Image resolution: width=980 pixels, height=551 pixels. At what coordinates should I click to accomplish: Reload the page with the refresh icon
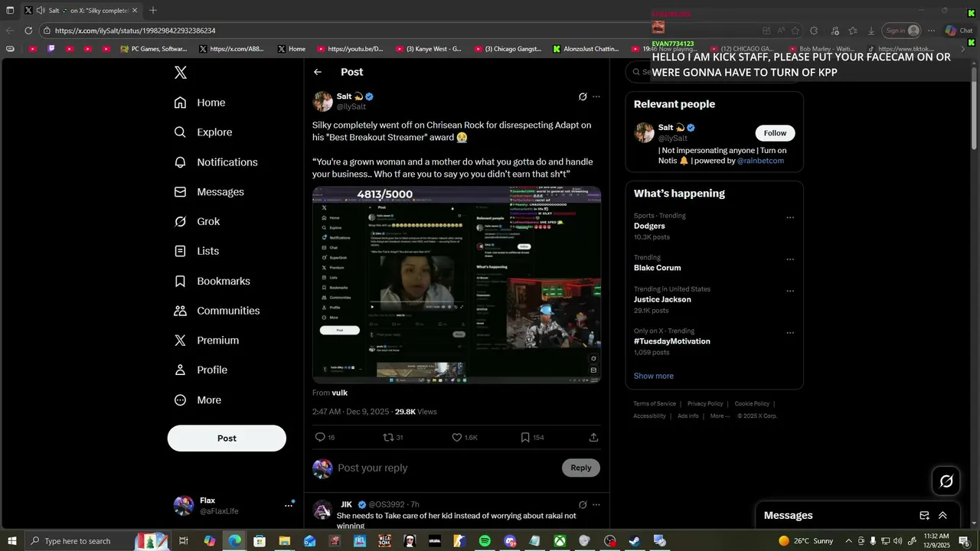(x=28, y=31)
